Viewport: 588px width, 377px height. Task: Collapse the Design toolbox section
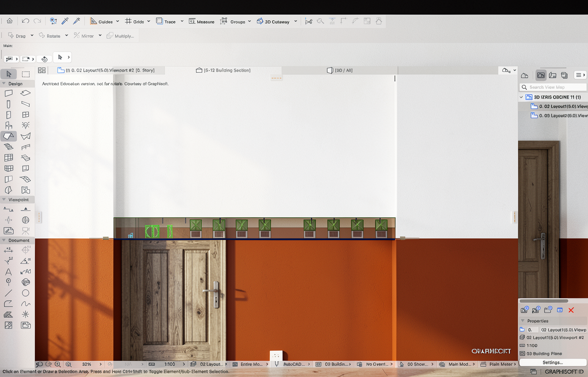tap(4, 83)
